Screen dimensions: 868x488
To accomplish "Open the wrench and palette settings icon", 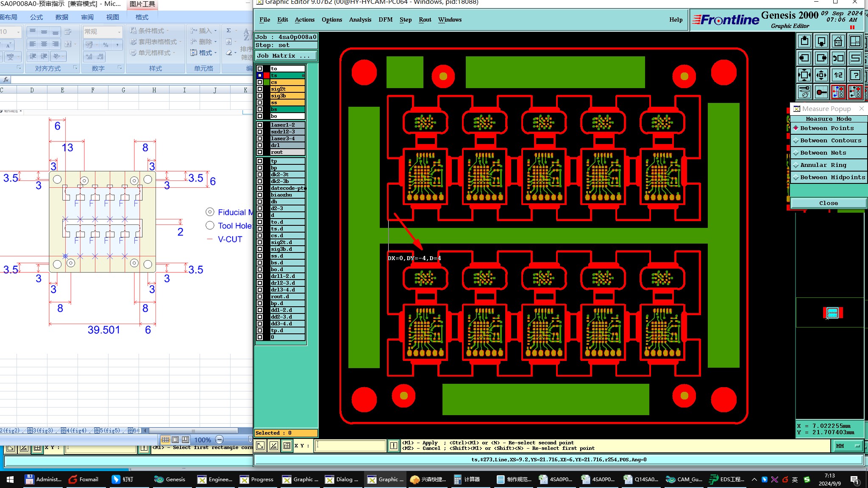I will point(804,92).
